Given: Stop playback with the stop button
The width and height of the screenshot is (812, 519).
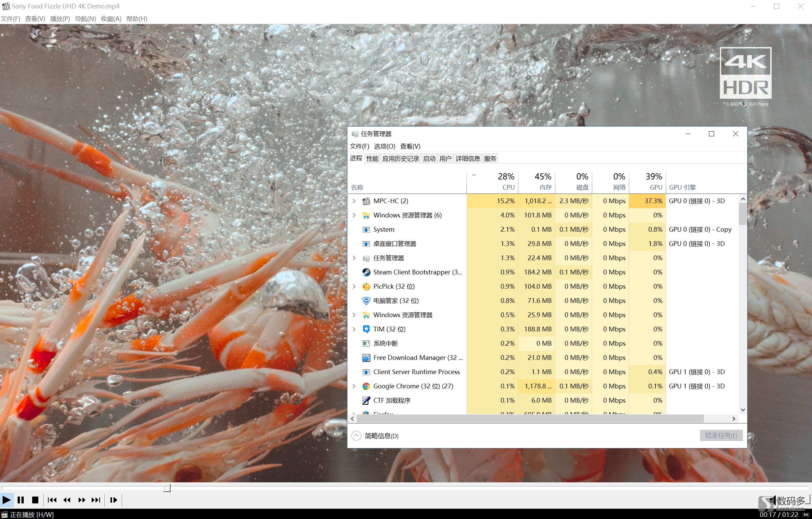Looking at the screenshot, I should coord(35,500).
